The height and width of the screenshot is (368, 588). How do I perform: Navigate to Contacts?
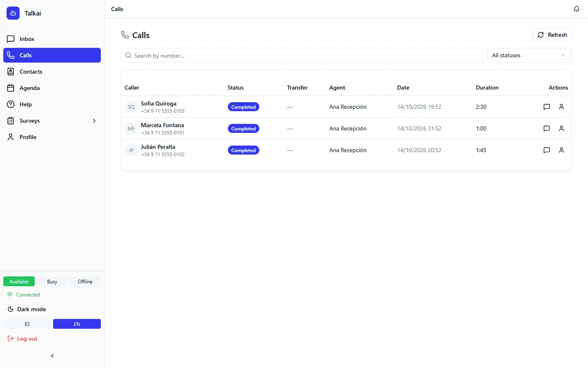(x=52, y=72)
